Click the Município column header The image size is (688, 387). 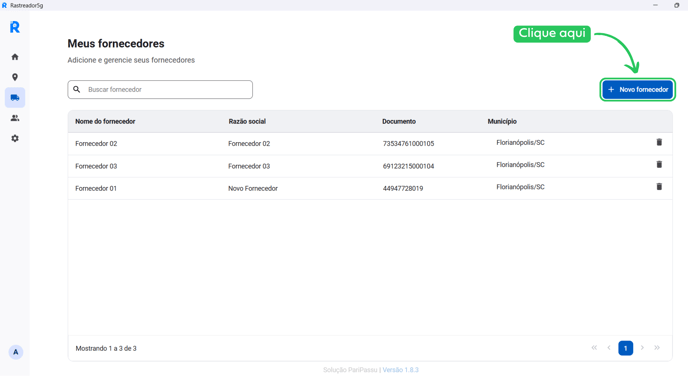502,122
